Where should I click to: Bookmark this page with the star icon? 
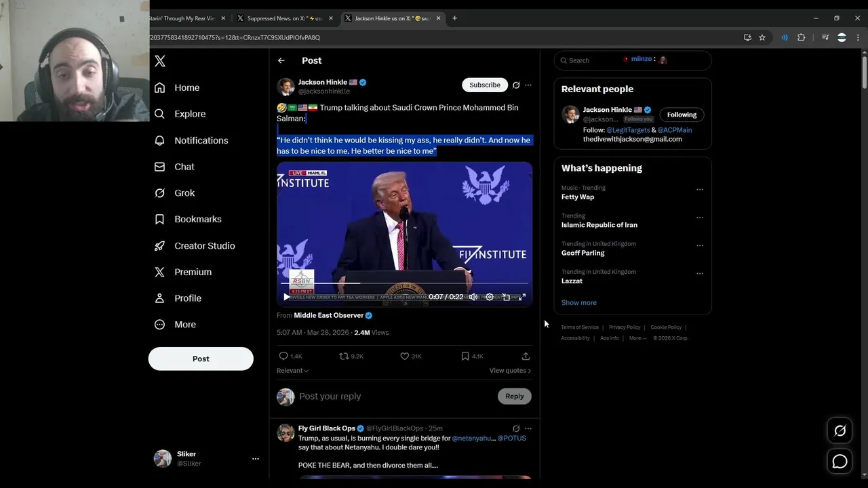(x=762, y=38)
